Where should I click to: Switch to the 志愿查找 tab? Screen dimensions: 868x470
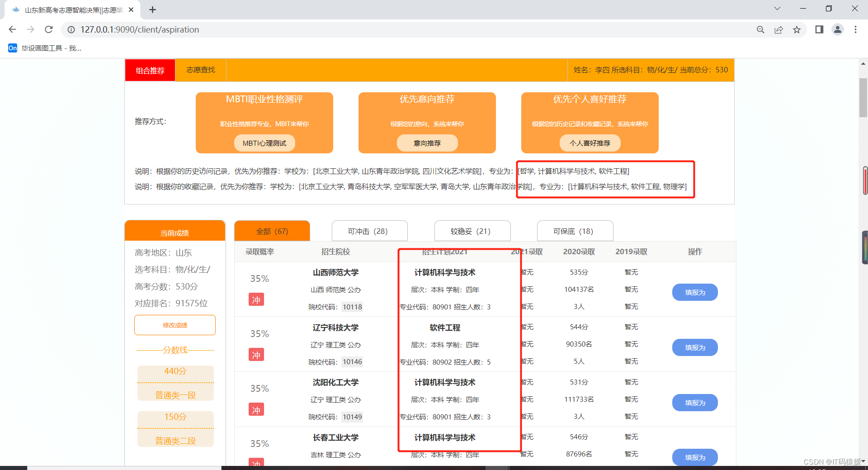pos(201,70)
